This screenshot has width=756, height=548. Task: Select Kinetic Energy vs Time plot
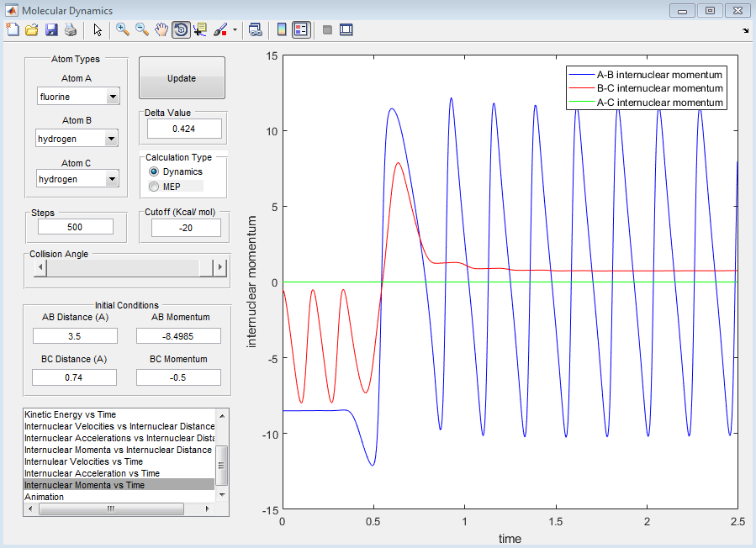[x=71, y=414]
